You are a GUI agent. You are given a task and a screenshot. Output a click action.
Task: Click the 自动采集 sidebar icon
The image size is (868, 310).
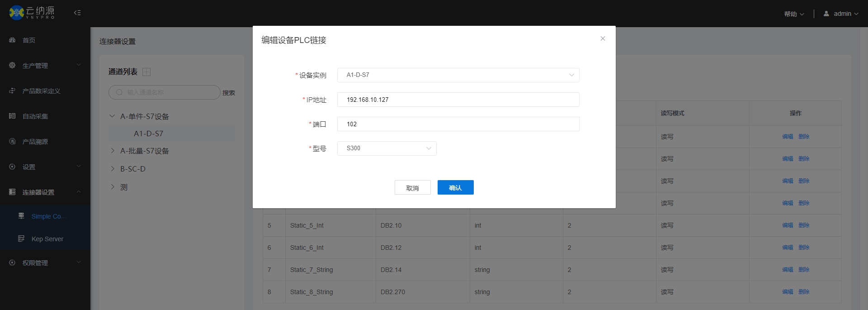click(12, 116)
